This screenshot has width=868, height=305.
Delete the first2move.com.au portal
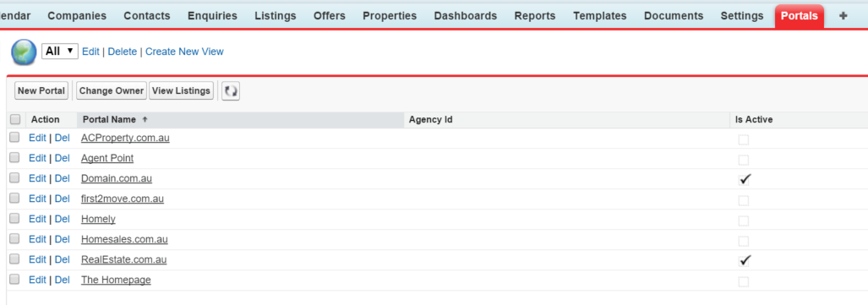[x=62, y=199]
